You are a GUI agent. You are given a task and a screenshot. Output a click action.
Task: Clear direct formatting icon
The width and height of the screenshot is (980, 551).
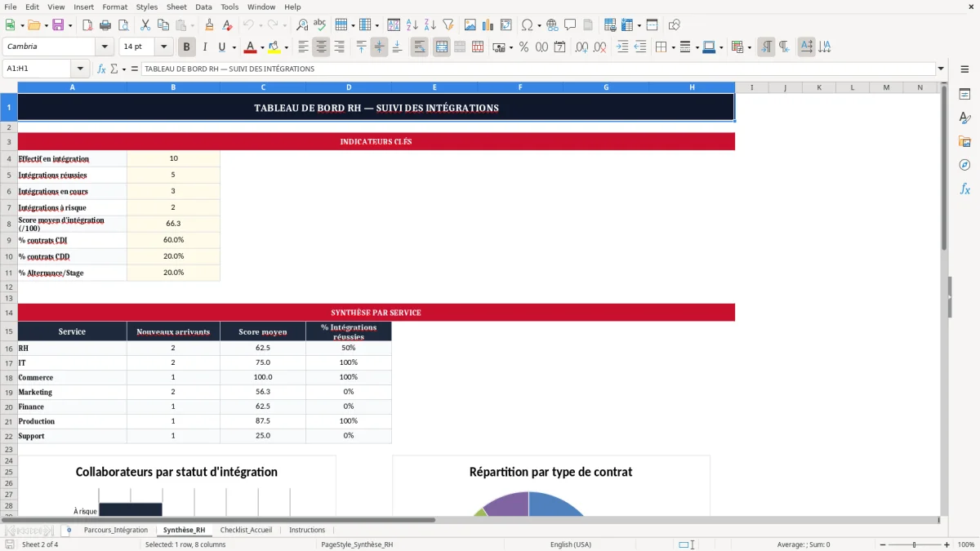click(x=227, y=25)
